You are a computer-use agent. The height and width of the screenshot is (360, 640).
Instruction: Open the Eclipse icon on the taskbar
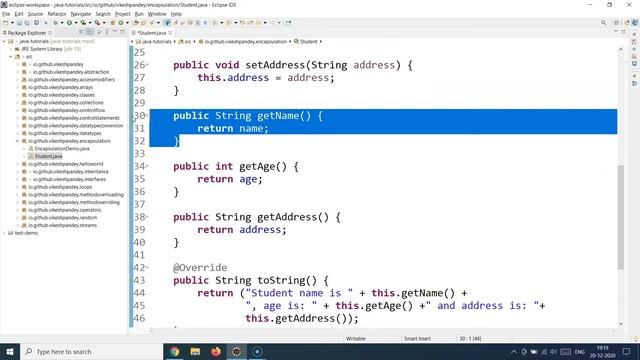coord(236,351)
